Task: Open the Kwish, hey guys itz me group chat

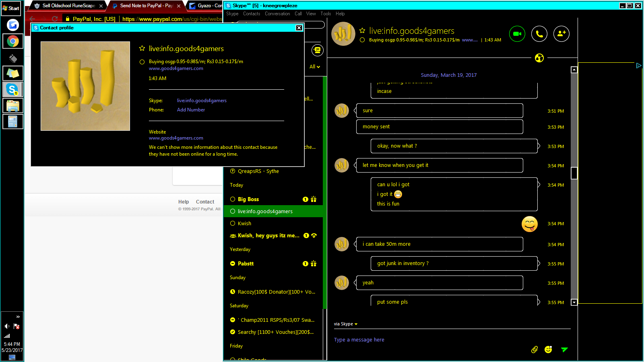Action: click(274, 235)
